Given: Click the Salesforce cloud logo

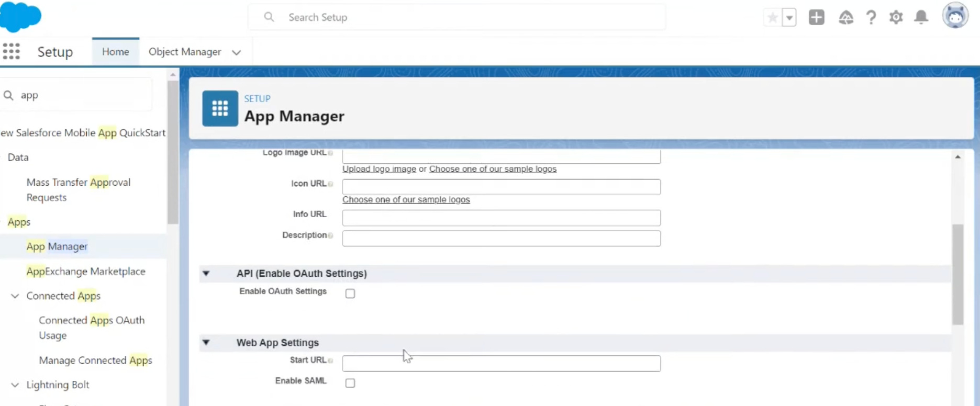Looking at the screenshot, I should click(x=21, y=16).
